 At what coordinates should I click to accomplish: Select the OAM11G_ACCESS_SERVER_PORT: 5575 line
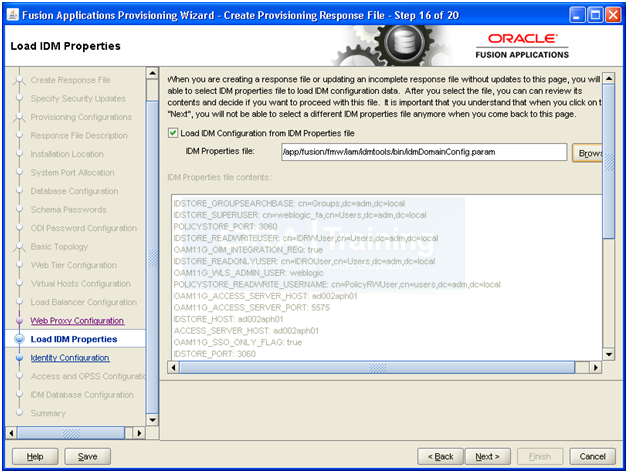tap(252, 308)
